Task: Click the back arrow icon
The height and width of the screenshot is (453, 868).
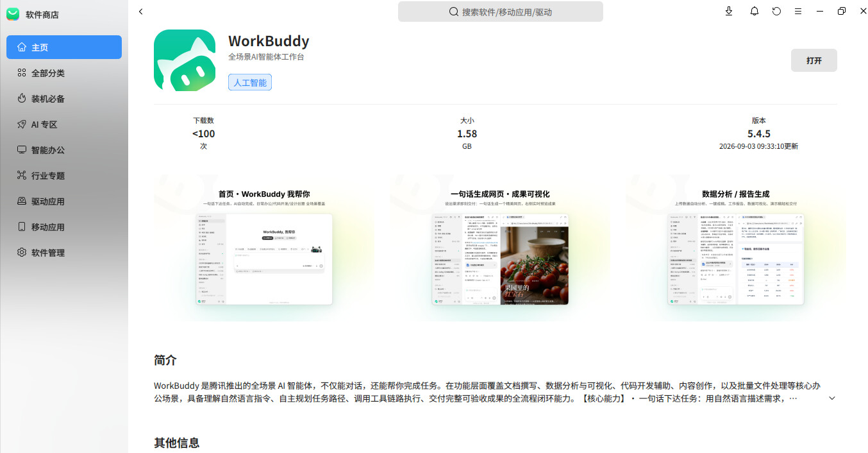Action: 141,12
